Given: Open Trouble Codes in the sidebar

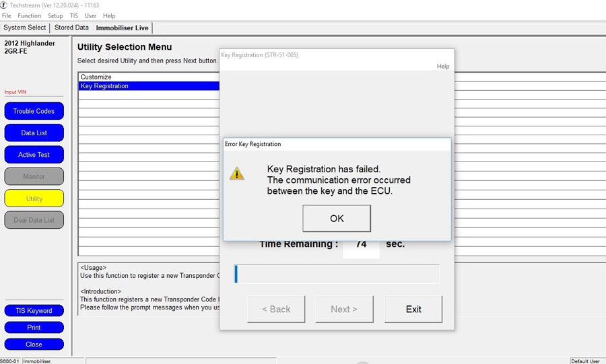Looking at the screenshot, I should pyautogui.click(x=34, y=111).
